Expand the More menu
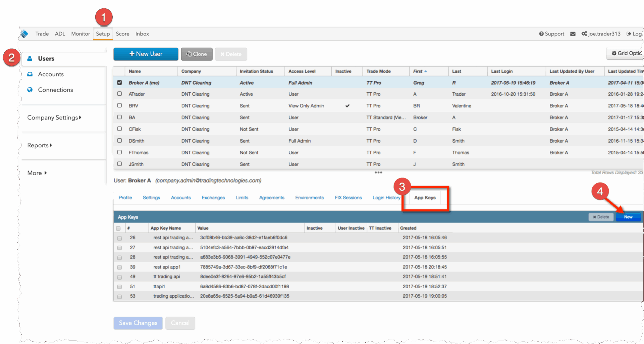The image size is (644, 344). click(x=37, y=173)
